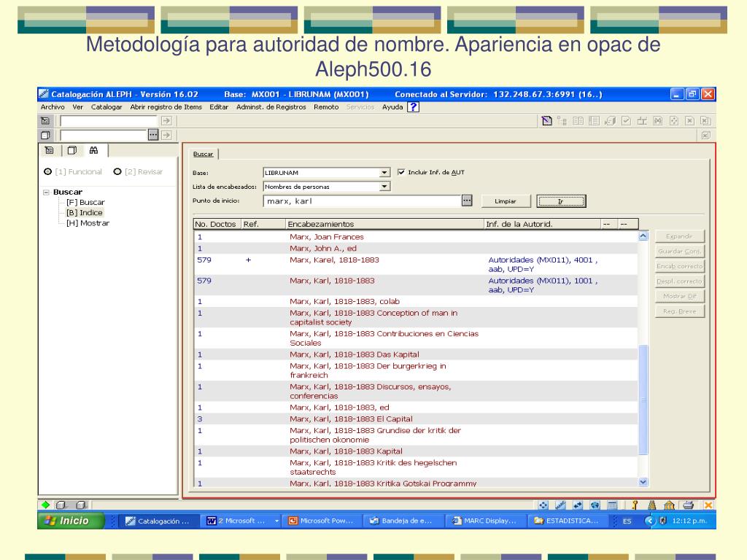The width and height of the screenshot is (747, 560).
Task: Open the blue question mark help icon
Action: pos(414,107)
